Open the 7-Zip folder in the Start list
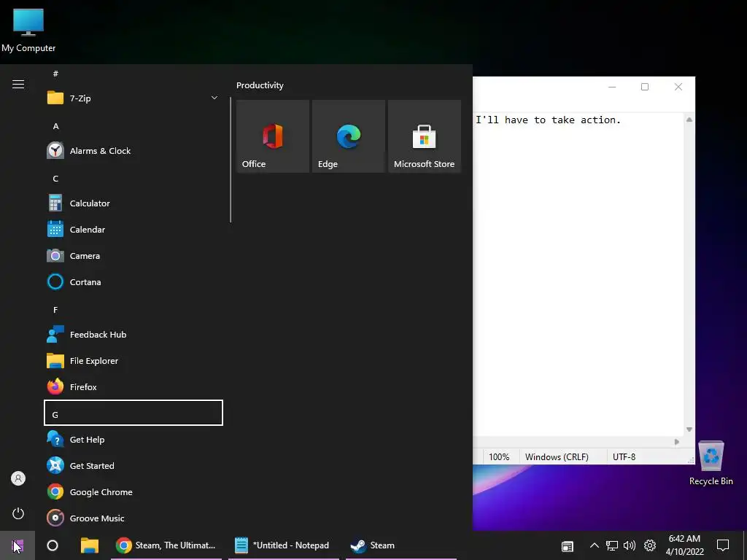Viewport: 747px width, 560px height. (x=133, y=98)
